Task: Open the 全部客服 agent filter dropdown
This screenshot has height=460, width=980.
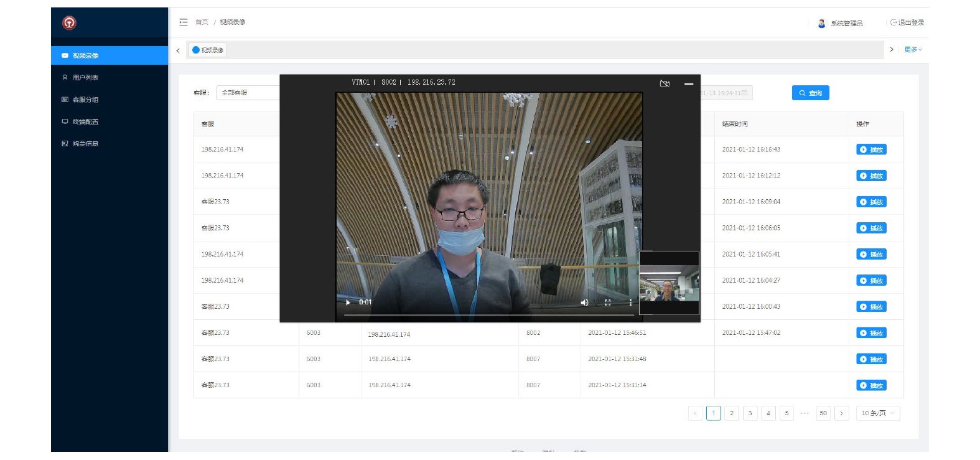Action: (248, 93)
